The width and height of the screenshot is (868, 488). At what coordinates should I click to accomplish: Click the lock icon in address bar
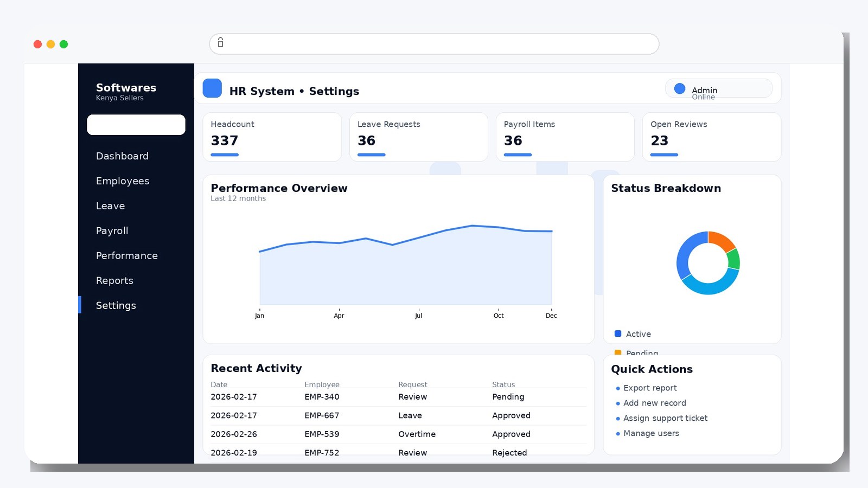pyautogui.click(x=220, y=43)
